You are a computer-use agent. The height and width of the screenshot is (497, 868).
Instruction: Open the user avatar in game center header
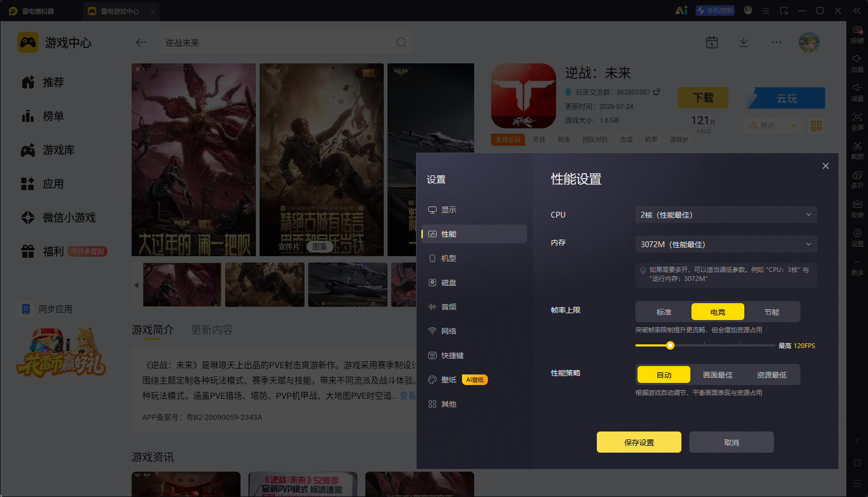(809, 42)
